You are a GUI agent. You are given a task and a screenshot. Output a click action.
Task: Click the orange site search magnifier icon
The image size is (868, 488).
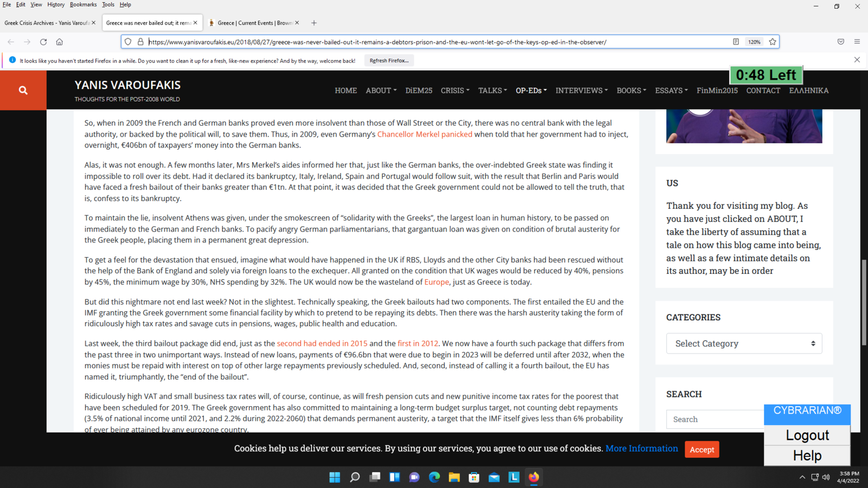(x=23, y=90)
